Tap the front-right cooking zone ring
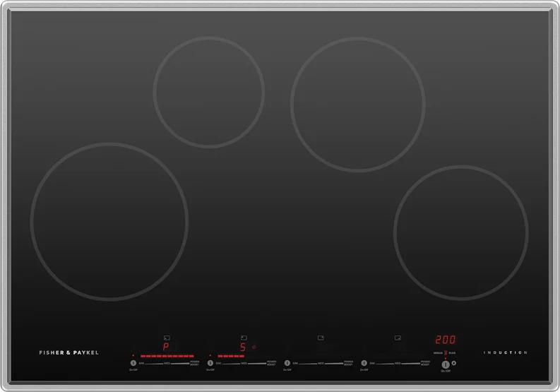Screen dimensions: 560x392 (x=461, y=232)
